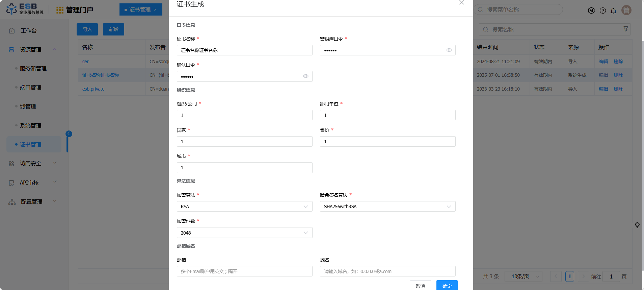Click the 邮箱 email input field
The width and height of the screenshot is (644, 290).
click(x=244, y=271)
